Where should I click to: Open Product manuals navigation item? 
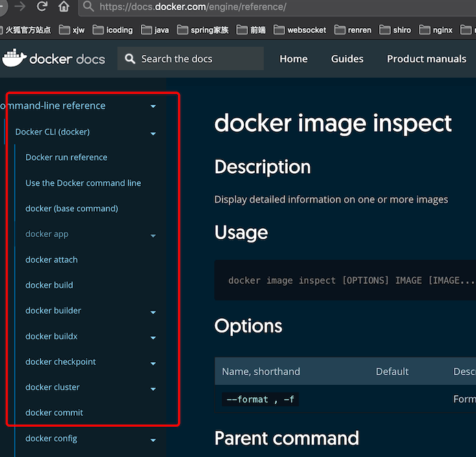[x=427, y=58]
